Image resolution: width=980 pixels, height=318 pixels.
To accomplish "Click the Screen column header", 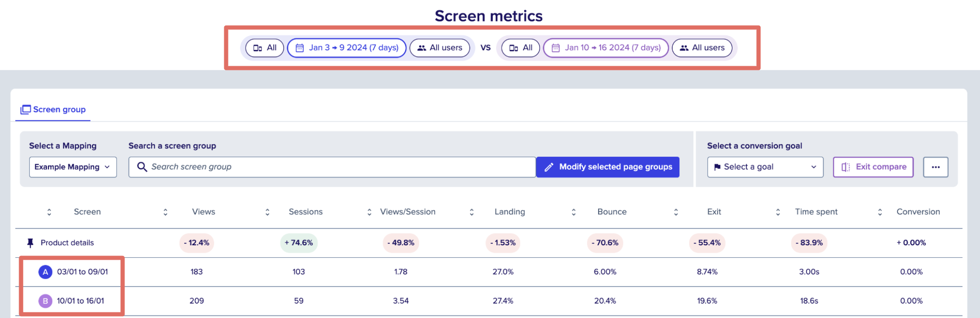I will (x=87, y=212).
